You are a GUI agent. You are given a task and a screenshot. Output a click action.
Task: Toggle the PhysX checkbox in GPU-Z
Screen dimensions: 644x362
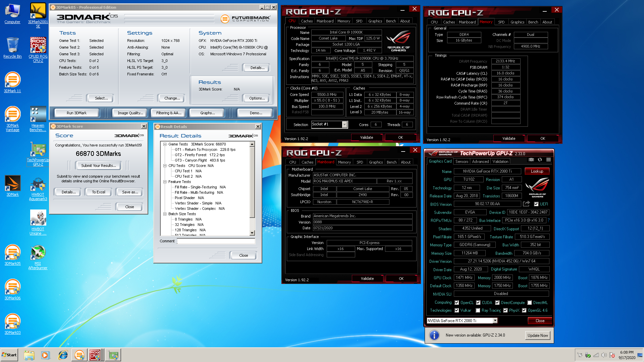(505, 310)
